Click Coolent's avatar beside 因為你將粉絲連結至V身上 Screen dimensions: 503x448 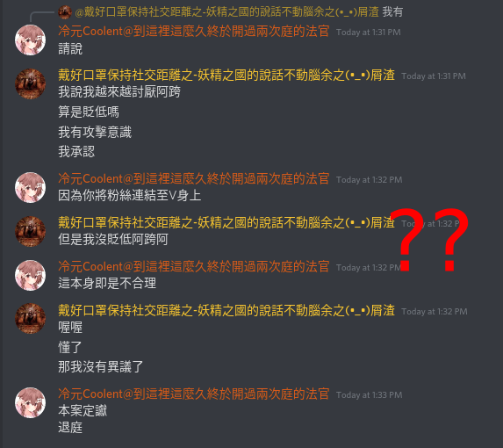click(31, 188)
